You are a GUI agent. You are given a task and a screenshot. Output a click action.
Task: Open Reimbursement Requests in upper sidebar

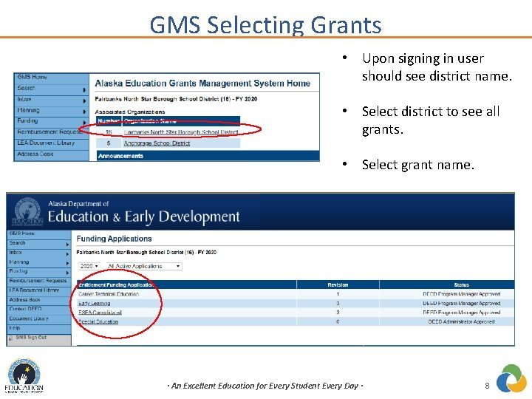tap(51, 132)
